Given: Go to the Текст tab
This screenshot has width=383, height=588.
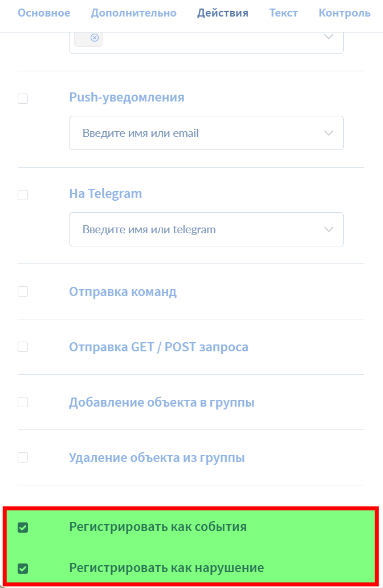Looking at the screenshot, I should click(x=284, y=13).
